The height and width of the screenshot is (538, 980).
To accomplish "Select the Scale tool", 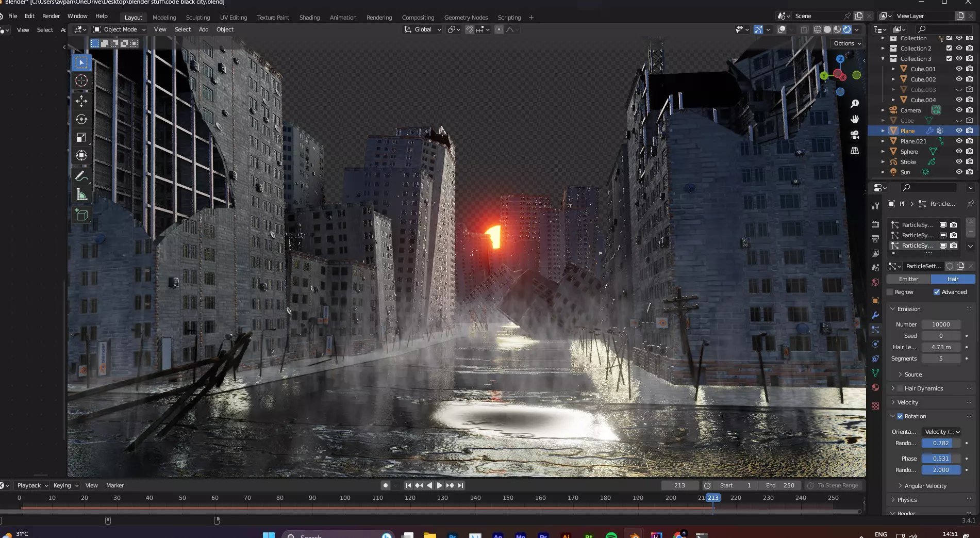I will coord(81,137).
